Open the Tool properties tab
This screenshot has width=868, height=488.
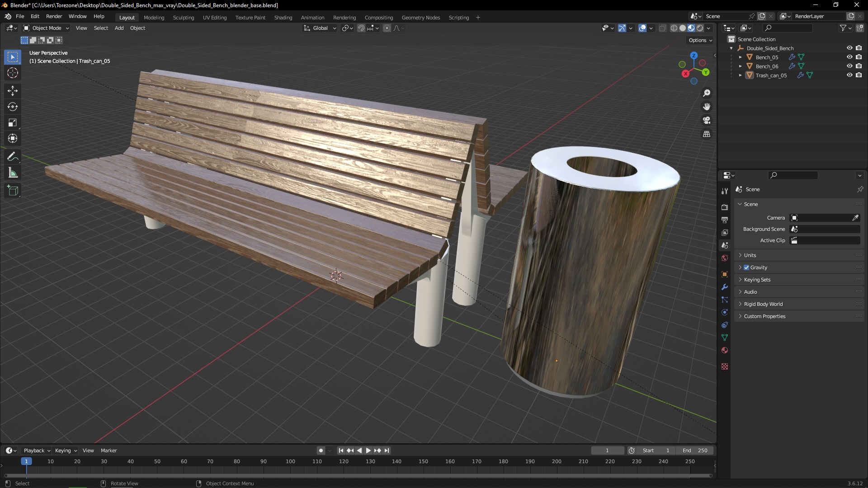tap(725, 191)
